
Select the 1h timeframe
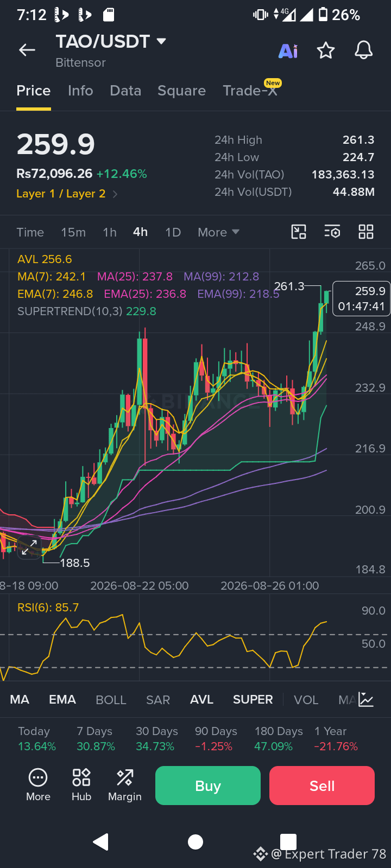tap(110, 232)
